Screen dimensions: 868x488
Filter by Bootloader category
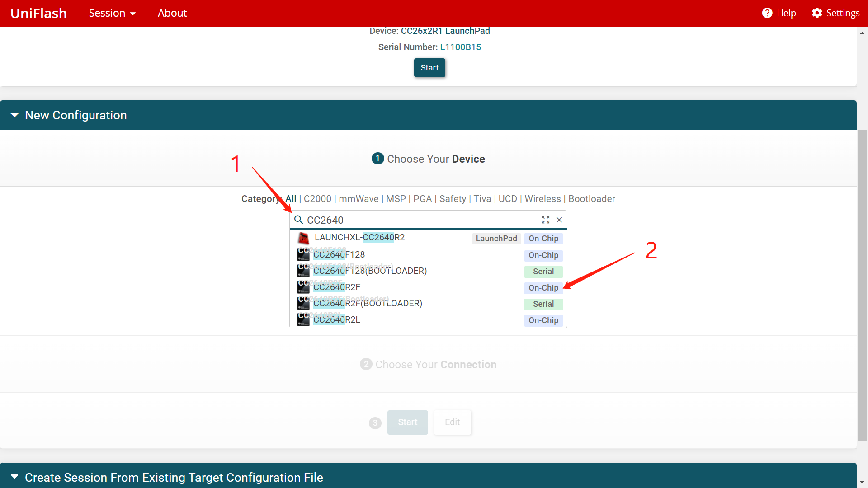[x=591, y=199]
